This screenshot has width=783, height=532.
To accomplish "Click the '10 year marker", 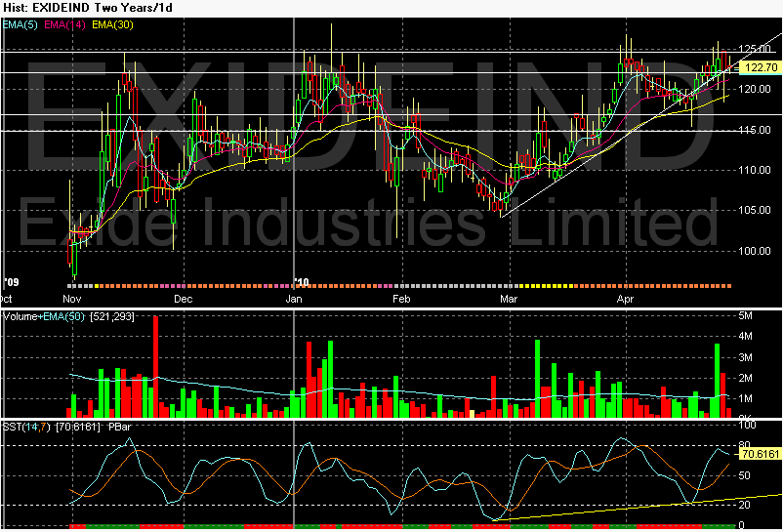I will (x=302, y=282).
